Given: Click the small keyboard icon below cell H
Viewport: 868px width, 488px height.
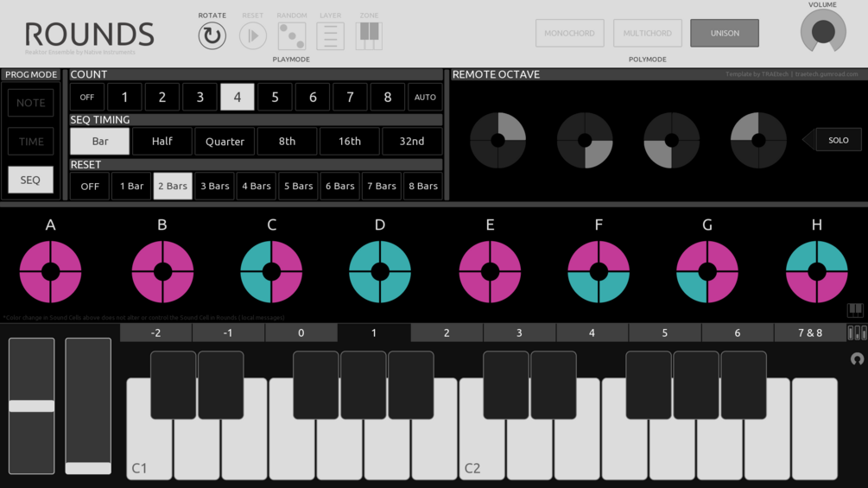Looking at the screenshot, I should [x=855, y=310].
